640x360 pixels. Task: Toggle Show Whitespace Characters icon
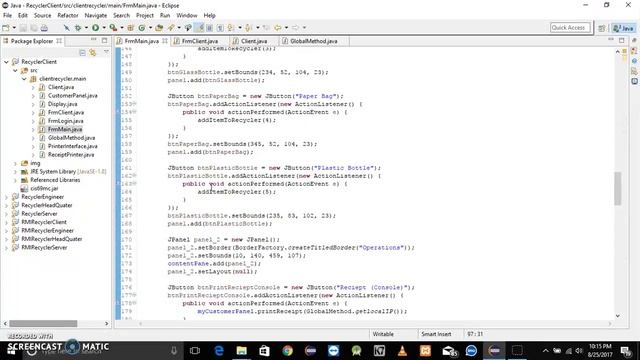coord(220,28)
